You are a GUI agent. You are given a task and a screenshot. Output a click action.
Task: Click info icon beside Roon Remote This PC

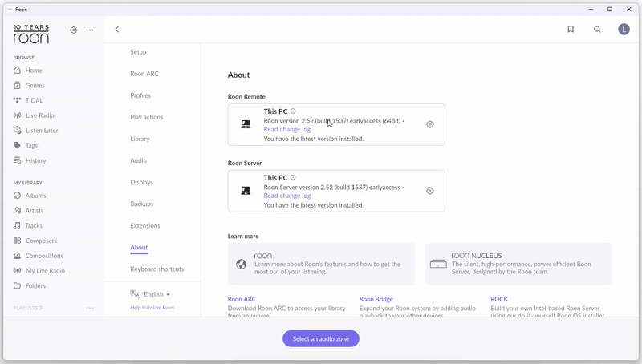tap(293, 111)
